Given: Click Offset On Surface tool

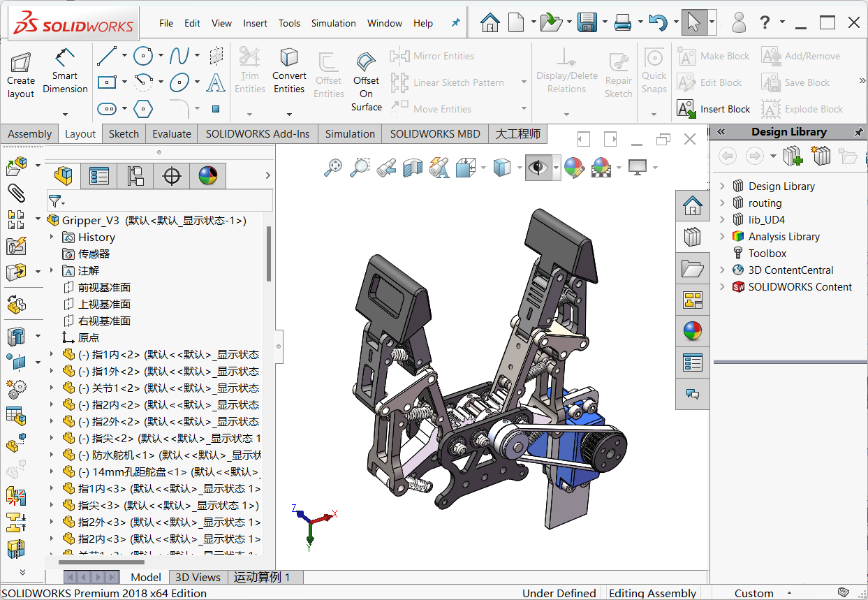Looking at the screenshot, I should click(x=366, y=81).
